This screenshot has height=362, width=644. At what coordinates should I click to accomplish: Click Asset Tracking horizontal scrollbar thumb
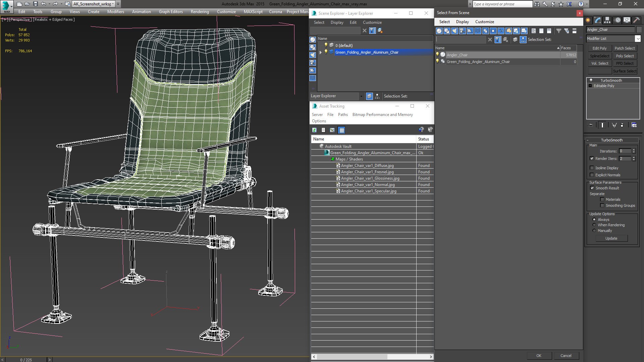[352, 357]
